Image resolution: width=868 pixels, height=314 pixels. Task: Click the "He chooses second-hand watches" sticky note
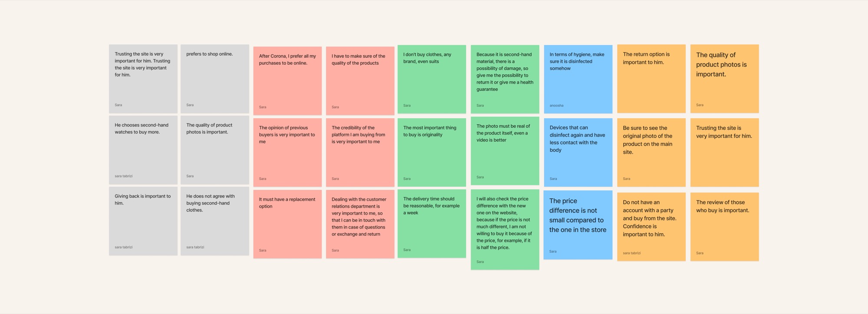coord(143,150)
